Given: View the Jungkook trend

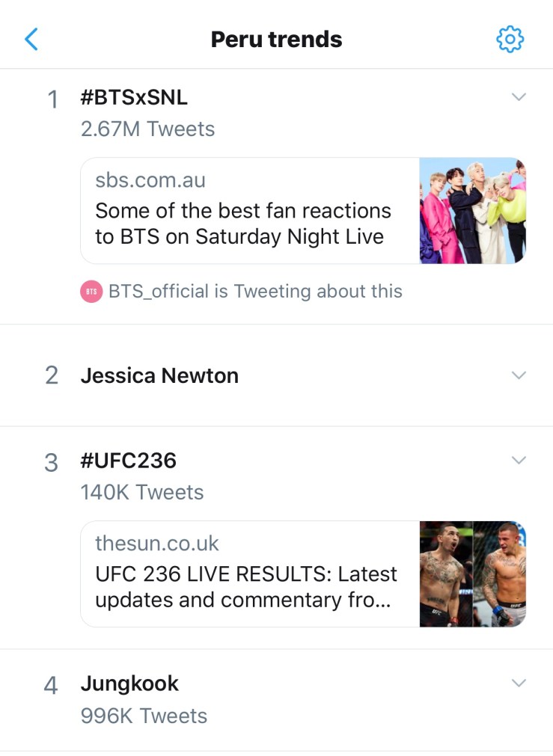Looking at the screenshot, I should coord(129,683).
